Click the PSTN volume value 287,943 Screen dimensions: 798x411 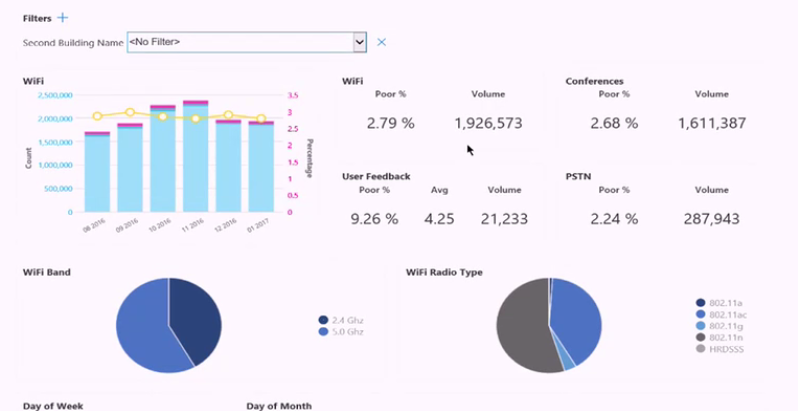[711, 219]
